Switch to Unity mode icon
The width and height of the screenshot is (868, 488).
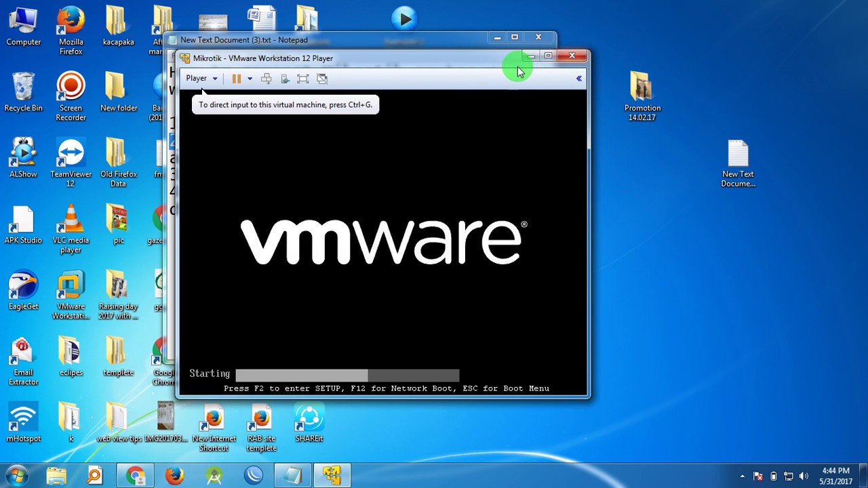click(322, 79)
